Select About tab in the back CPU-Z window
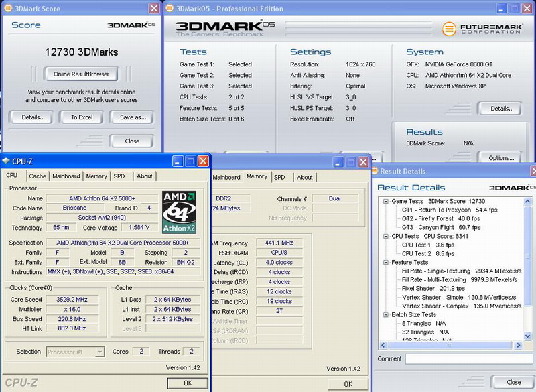This screenshot has height=392, width=536. (305, 177)
